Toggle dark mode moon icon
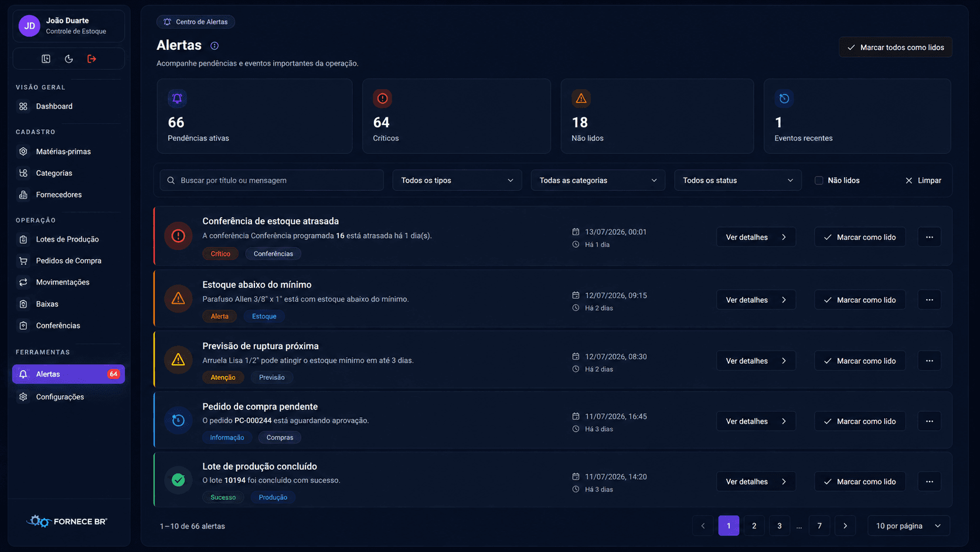Image resolution: width=980 pixels, height=552 pixels. [x=69, y=59]
